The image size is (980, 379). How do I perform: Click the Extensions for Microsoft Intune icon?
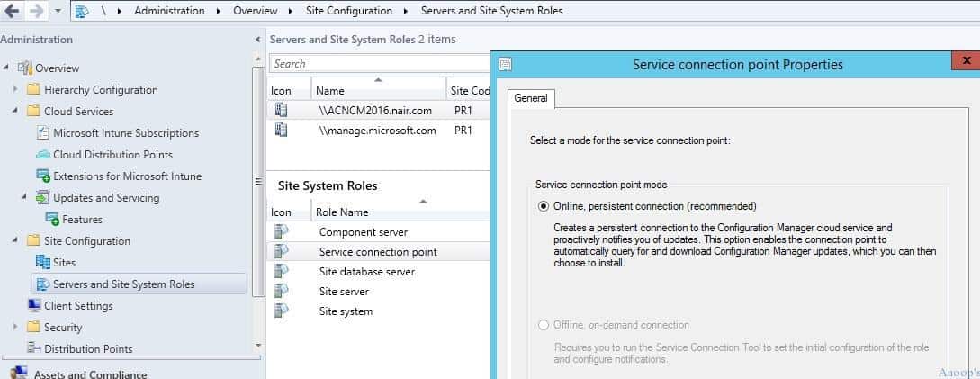(x=42, y=176)
